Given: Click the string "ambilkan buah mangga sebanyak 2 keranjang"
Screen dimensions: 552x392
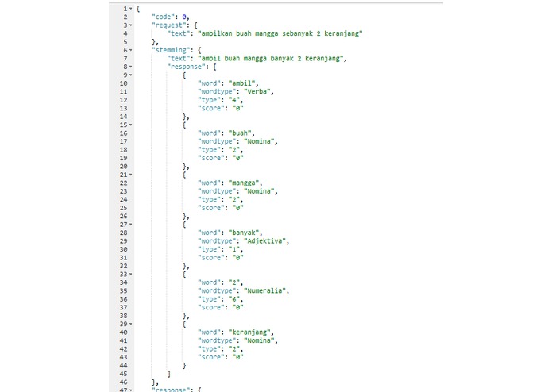Looking at the screenshot, I should 280,33.
